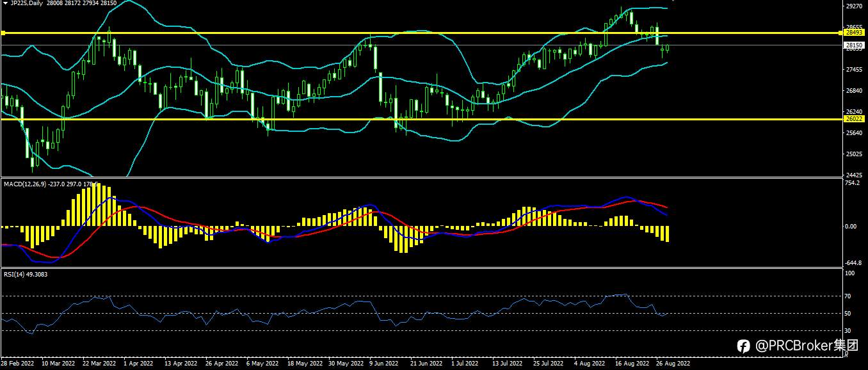The height and width of the screenshot is (370, 868).
Task: Click the 13 Apr 2022 date label
Action: pos(181,363)
